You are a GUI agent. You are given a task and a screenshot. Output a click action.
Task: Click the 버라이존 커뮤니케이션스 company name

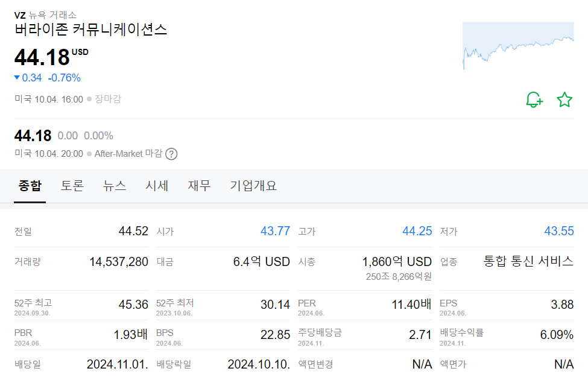click(90, 30)
